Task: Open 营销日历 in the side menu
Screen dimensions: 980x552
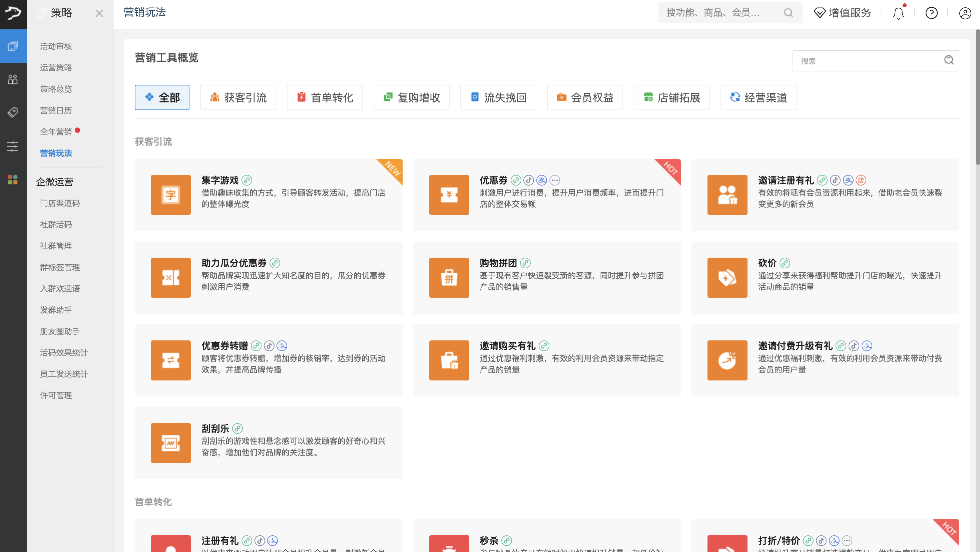Action: 56,110
